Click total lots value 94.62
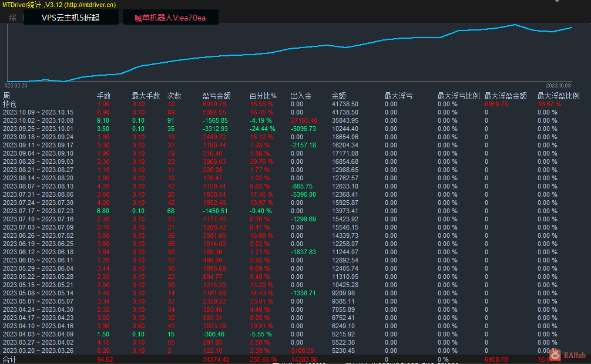This screenshot has width=591, height=364. [105, 359]
